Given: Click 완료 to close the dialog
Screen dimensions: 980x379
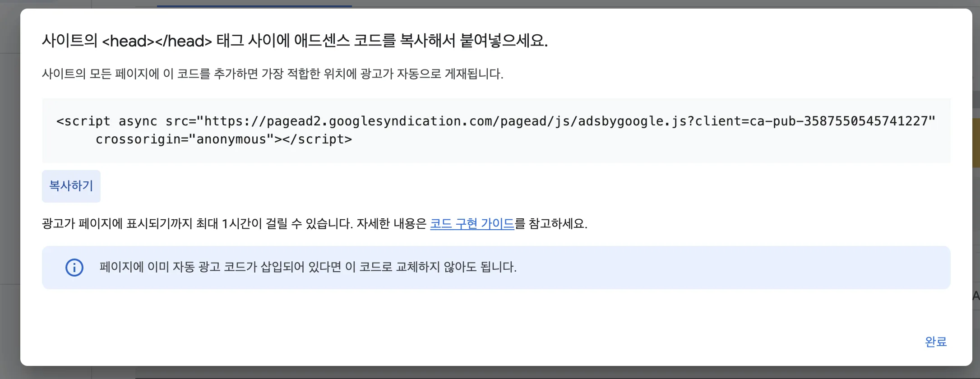Looking at the screenshot, I should click(x=936, y=342).
